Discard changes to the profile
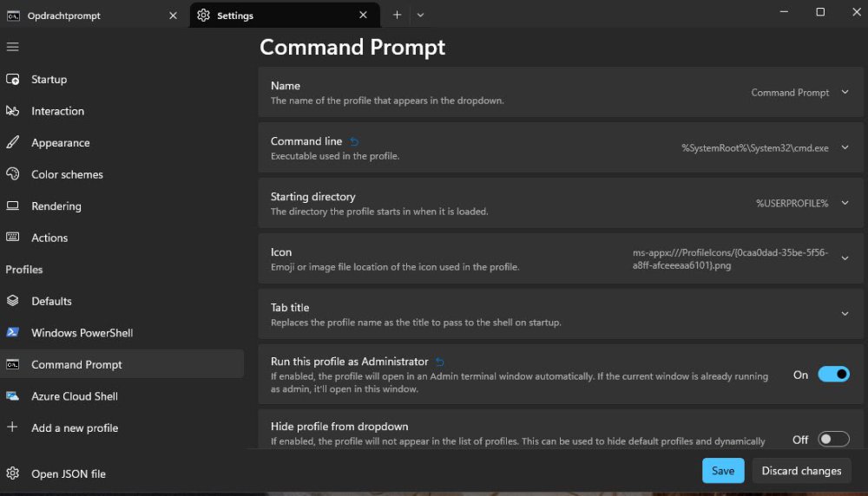868x496 pixels. pyautogui.click(x=801, y=471)
